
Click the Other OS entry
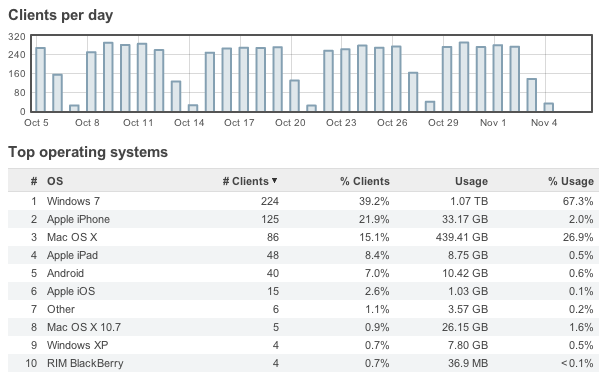pos(61,309)
